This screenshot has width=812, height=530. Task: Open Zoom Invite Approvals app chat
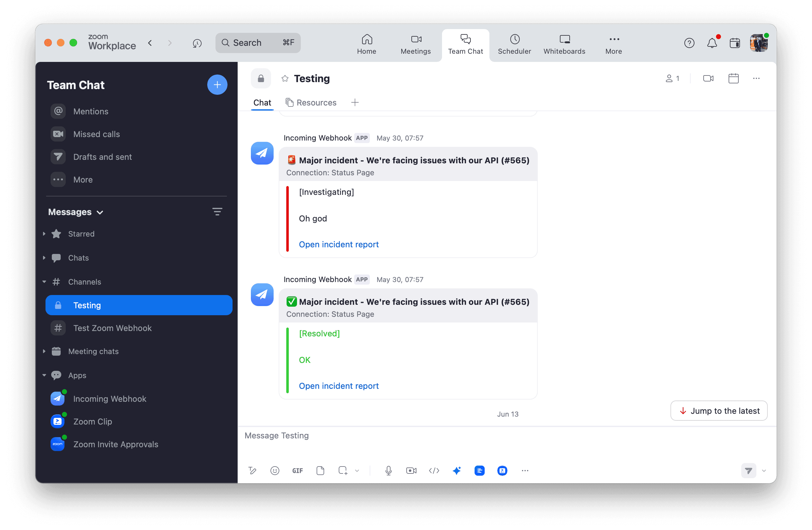[x=139, y=444]
